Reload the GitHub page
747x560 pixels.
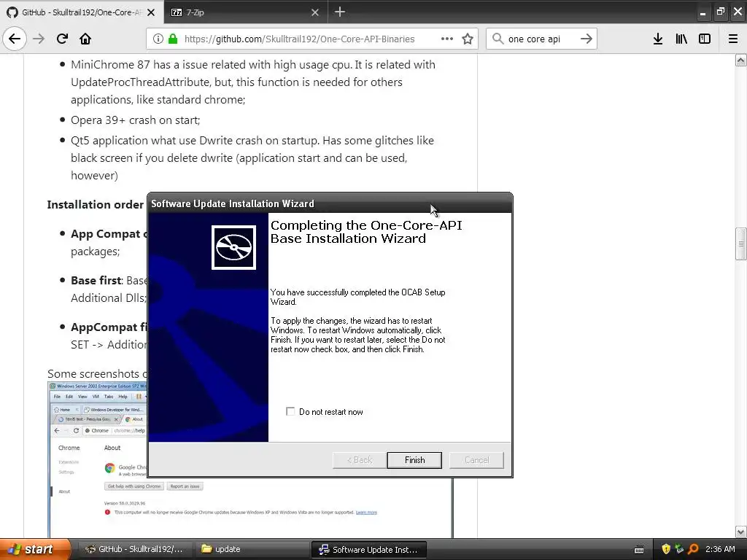coord(62,39)
